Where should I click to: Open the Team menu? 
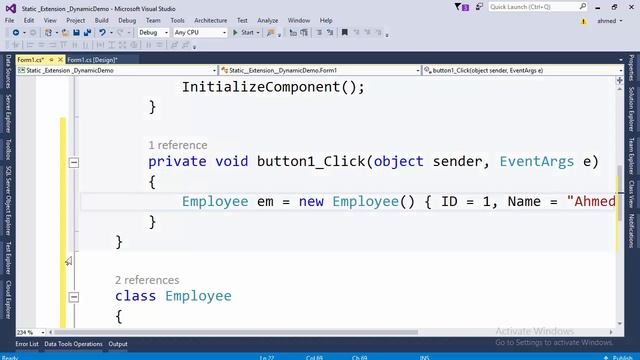click(x=153, y=20)
